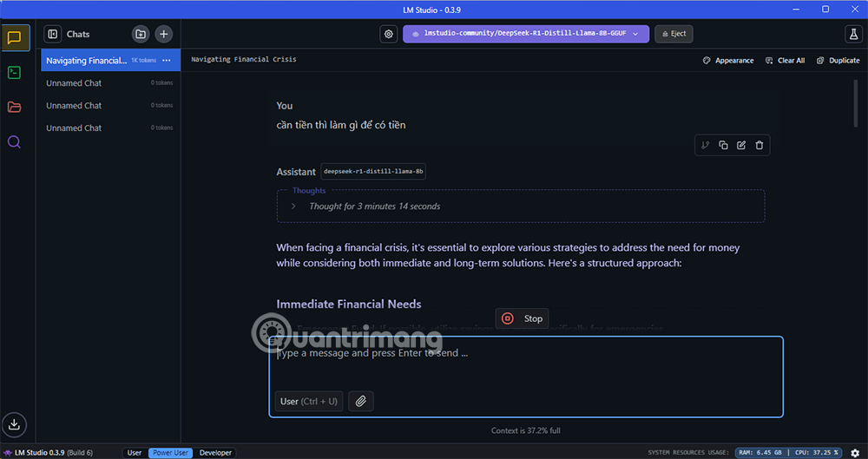Viewport: 868px width, 459px height.
Task: Switch to Developer mode
Action: pos(215,453)
